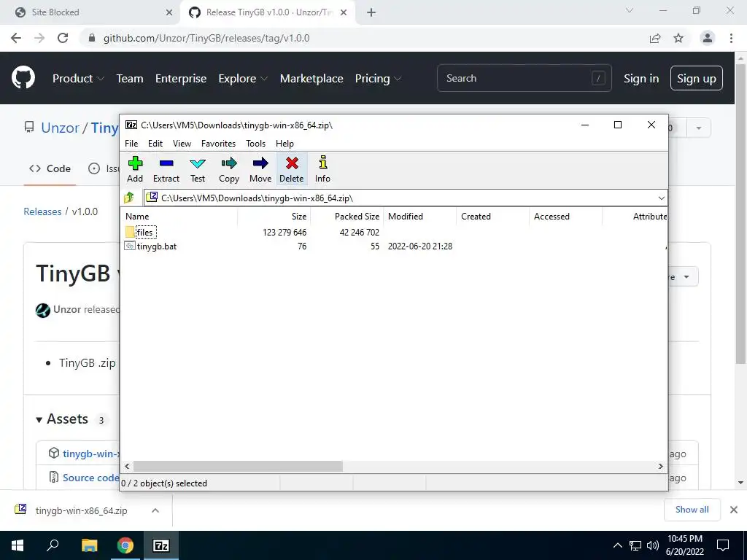Open 7-Zip Favorites menu

[218, 144]
